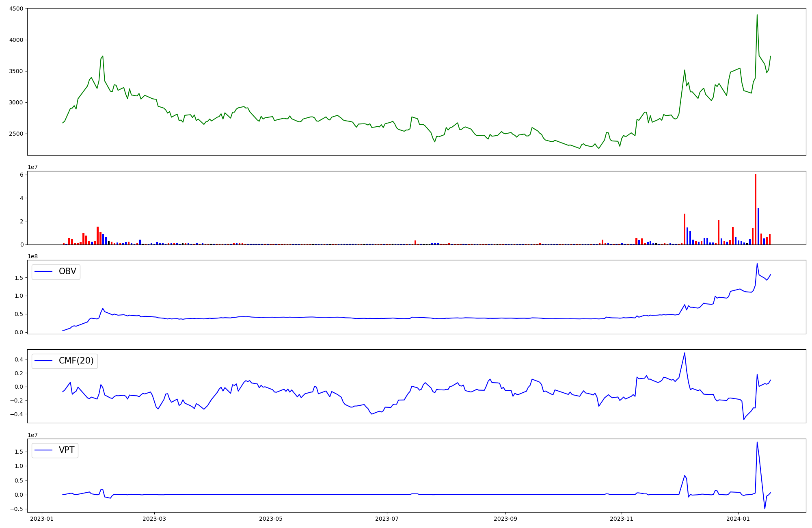This screenshot has width=812, height=528.
Task: Click the CMF peak near 0.5
Action: [685, 353]
